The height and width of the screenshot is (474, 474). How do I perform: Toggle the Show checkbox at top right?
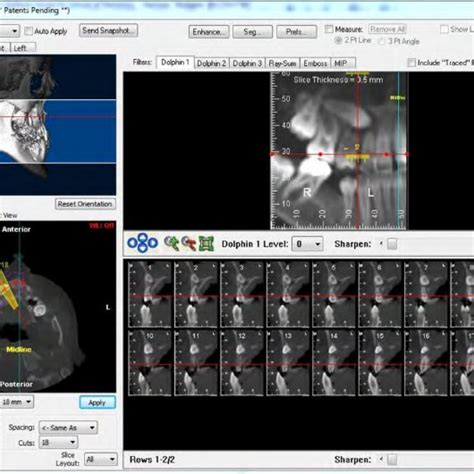pos(444,29)
